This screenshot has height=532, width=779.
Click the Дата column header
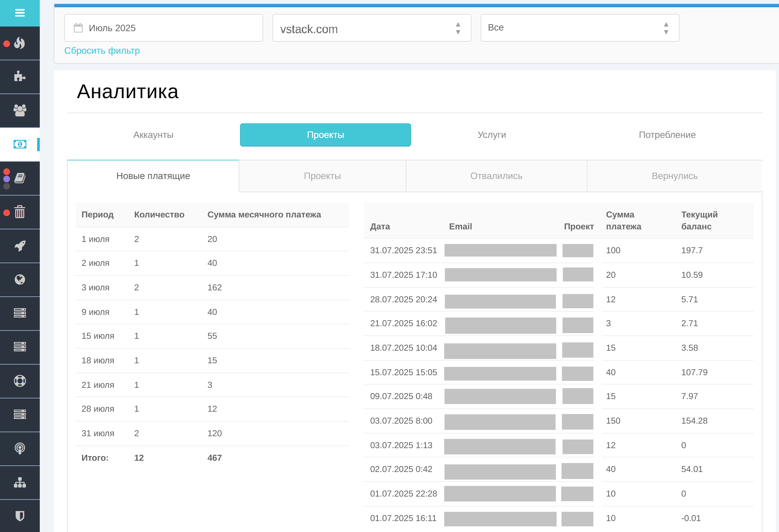[x=380, y=227]
